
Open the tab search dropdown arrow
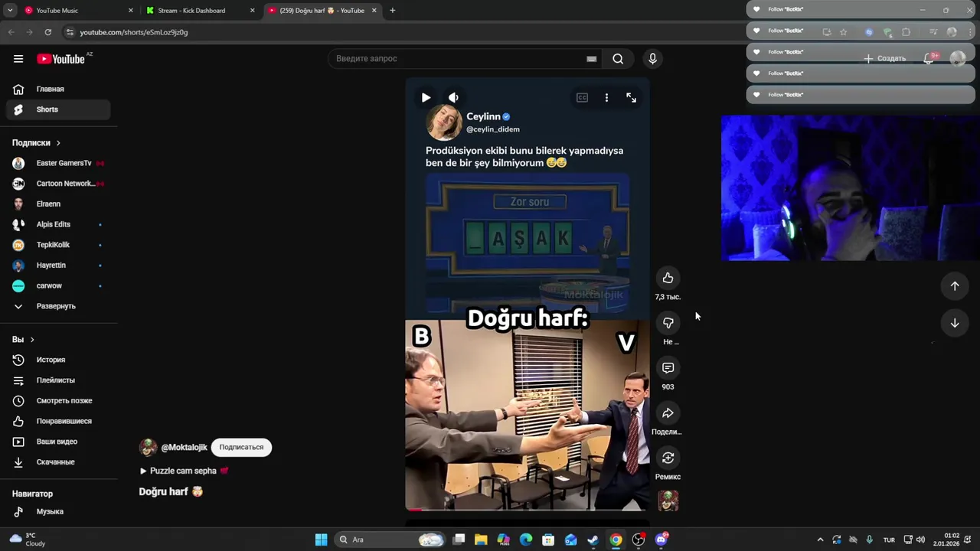tap(10, 11)
